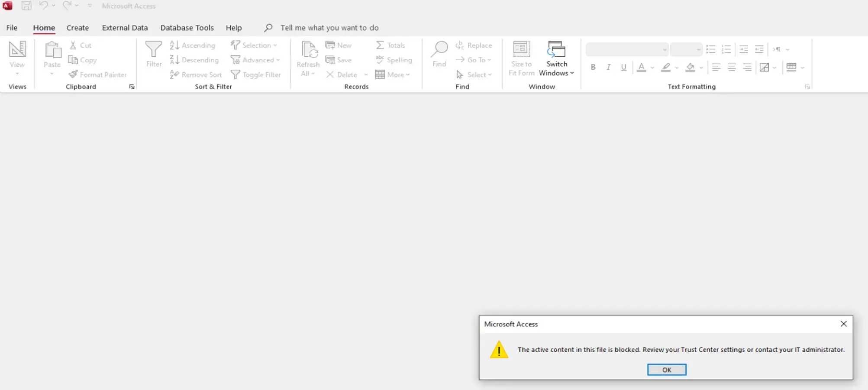Open the font size combo box
Image resolution: width=868 pixels, height=390 pixels.
(686, 49)
